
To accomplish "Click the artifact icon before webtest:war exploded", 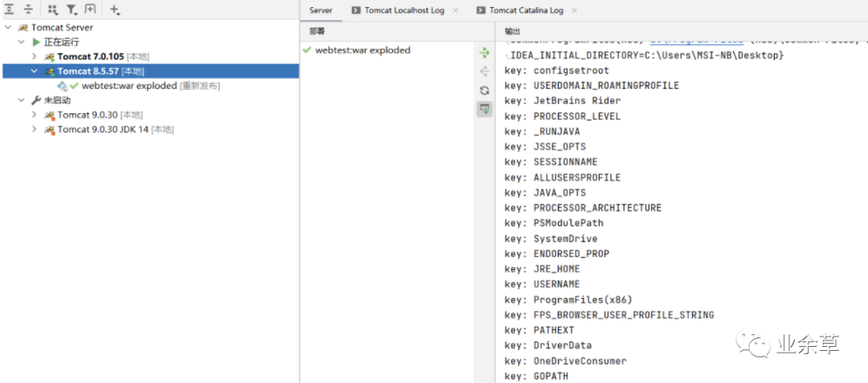I will point(63,86).
